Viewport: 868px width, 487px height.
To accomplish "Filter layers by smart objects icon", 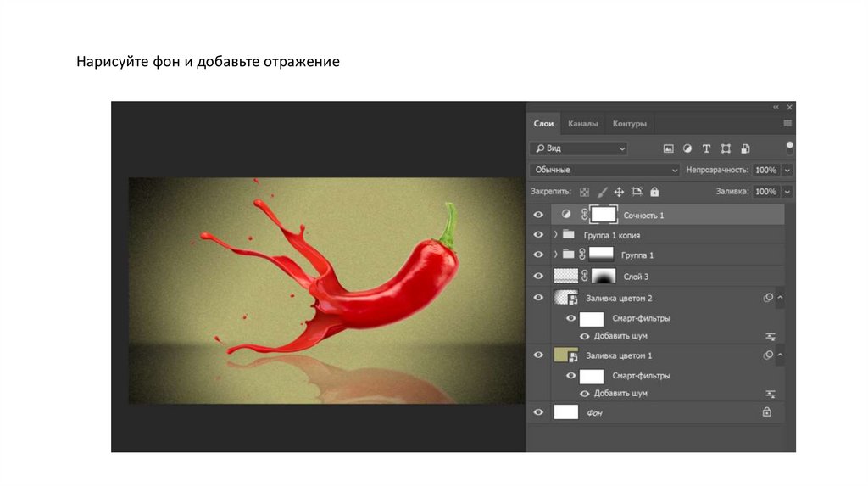I will tap(745, 148).
